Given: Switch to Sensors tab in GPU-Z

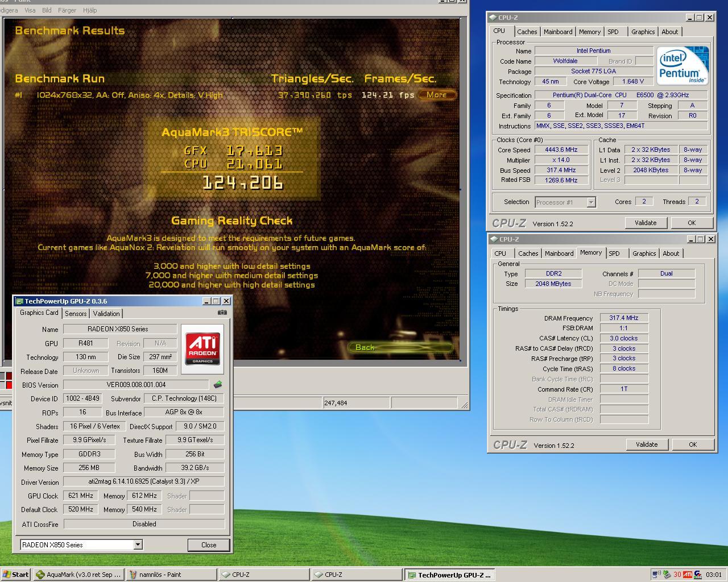Looking at the screenshot, I should (76, 314).
